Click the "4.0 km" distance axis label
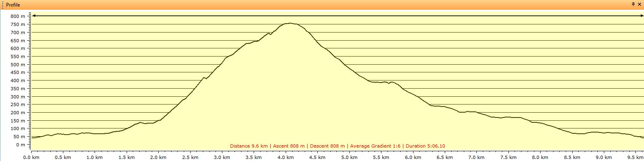 286,157
